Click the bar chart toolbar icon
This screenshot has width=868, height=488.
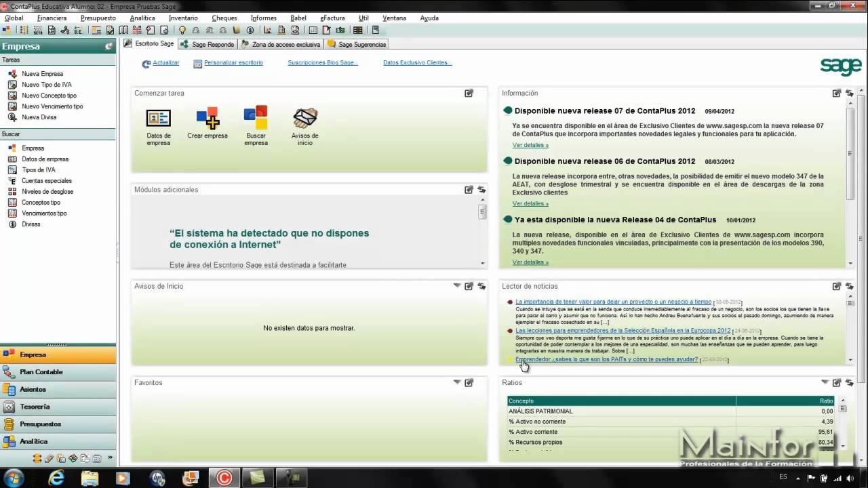tap(268, 30)
